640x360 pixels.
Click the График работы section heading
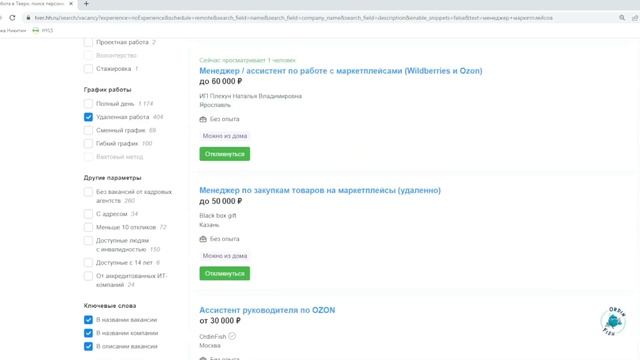[107, 90]
